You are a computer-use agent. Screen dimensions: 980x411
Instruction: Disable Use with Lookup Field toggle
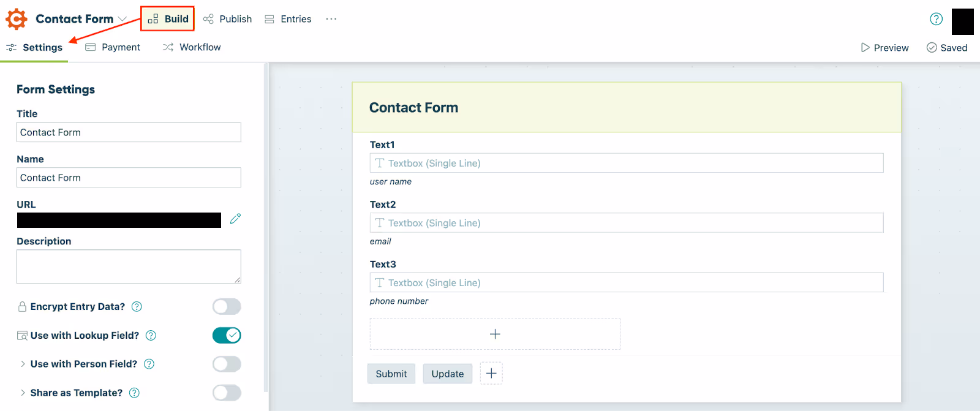[227, 335]
